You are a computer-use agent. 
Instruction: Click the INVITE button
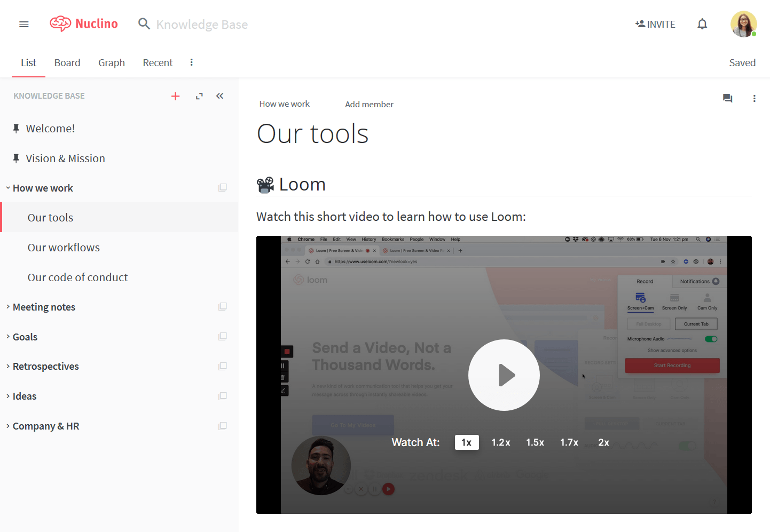(655, 24)
